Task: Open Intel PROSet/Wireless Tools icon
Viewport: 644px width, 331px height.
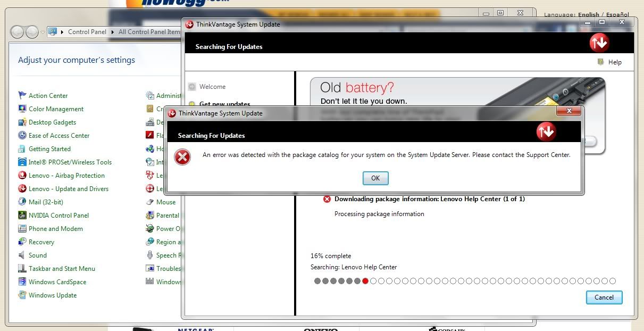Action: (x=22, y=162)
